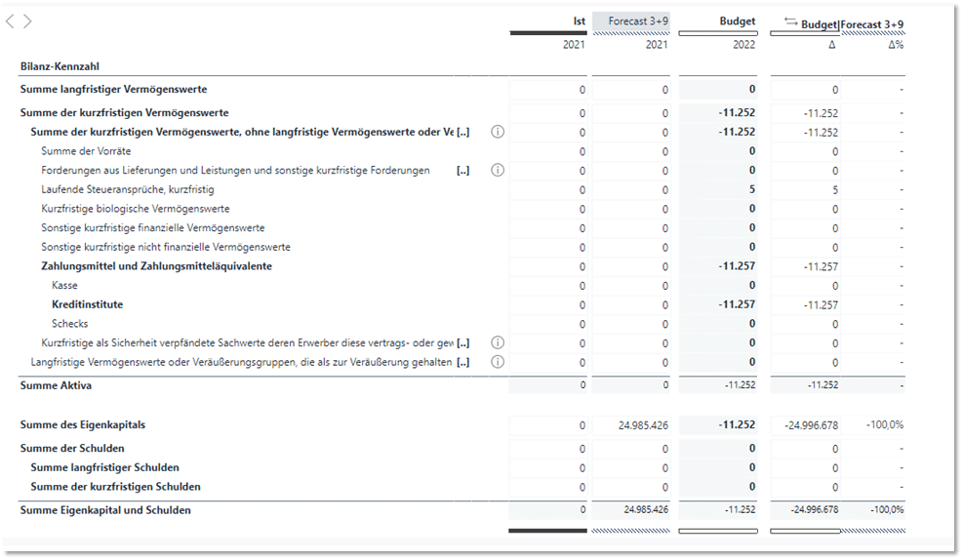Screen dimensions: 963x560
Task: Expand truncated [..] on Summe kurzfristigen ohne langfristige row
Action: [463, 132]
